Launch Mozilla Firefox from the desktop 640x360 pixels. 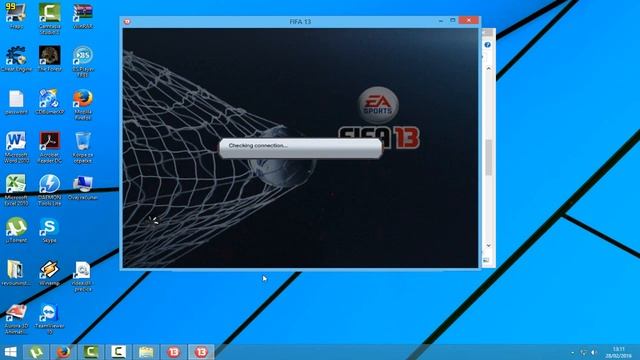tap(83, 104)
